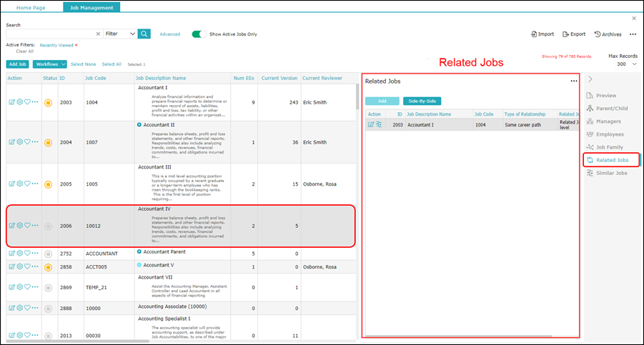The width and height of the screenshot is (644, 345).
Task: Click into the Search input field
Action: pos(51,34)
